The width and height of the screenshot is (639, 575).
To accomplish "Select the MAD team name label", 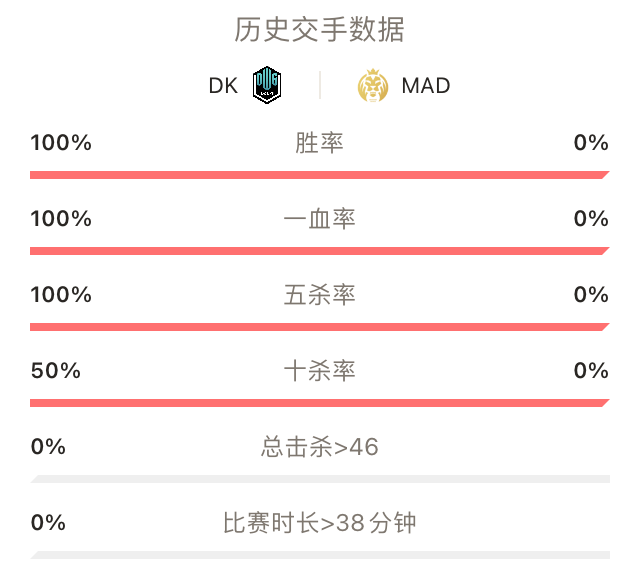I will [x=425, y=86].
